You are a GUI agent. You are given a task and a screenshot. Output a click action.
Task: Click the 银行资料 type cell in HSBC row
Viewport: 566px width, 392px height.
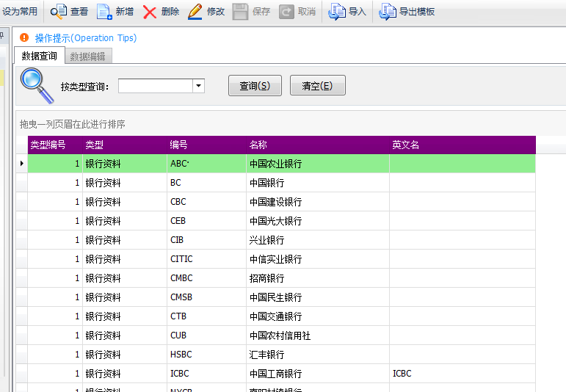(125, 355)
